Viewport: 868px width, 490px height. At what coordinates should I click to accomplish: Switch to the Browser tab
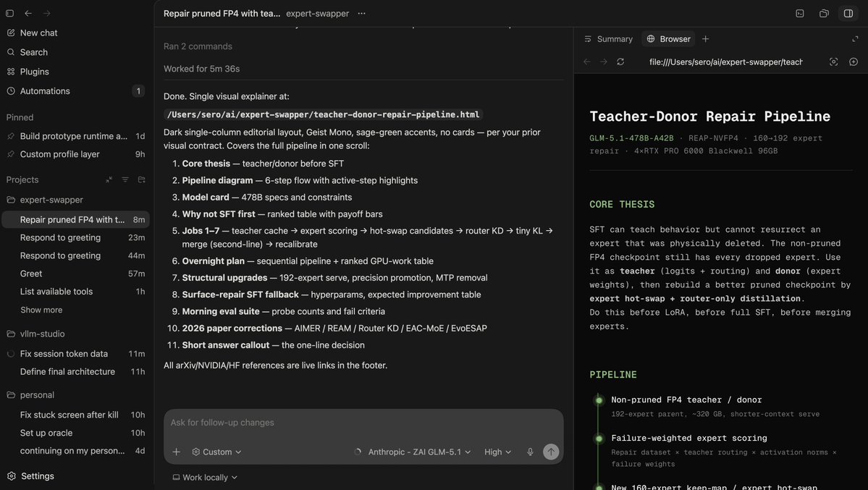pyautogui.click(x=669, y=39)
